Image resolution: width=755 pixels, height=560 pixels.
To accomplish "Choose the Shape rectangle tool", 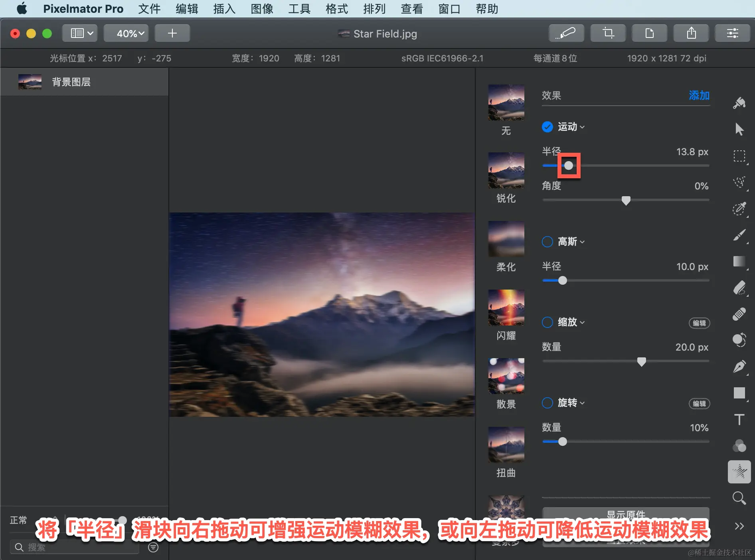I will click(x=739, y=393).
